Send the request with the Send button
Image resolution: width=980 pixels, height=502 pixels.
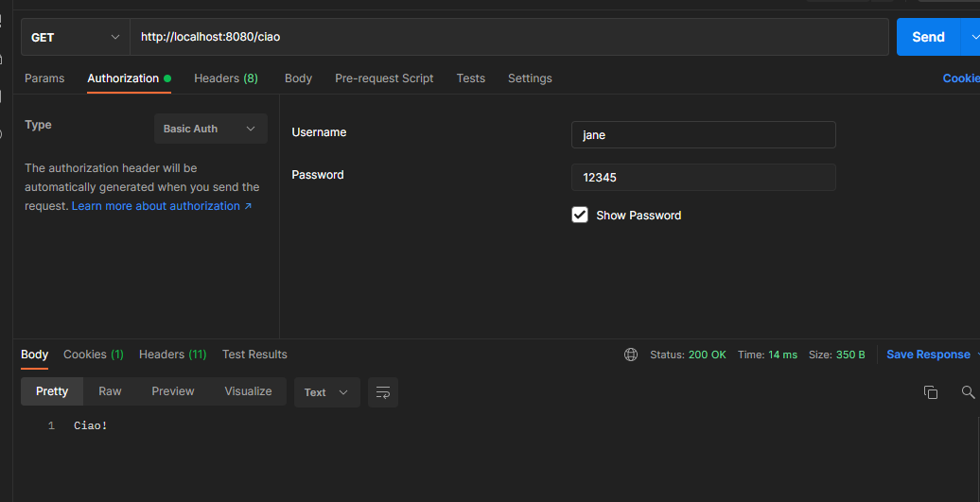tap(928, 38)
